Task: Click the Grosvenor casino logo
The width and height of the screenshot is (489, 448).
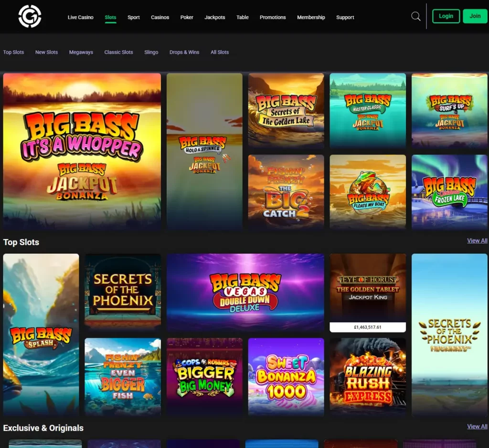Action: pos(30,16)
